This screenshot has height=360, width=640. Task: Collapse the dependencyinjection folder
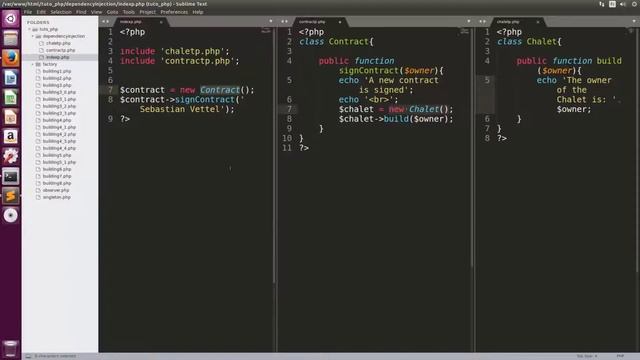(x=33, y=36)
